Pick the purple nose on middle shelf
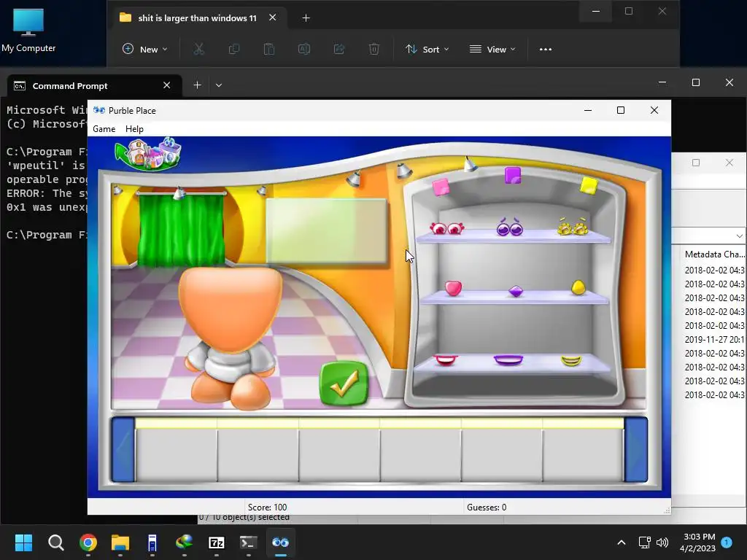Screen dimensions: 747x560 [x=516, y=291]
